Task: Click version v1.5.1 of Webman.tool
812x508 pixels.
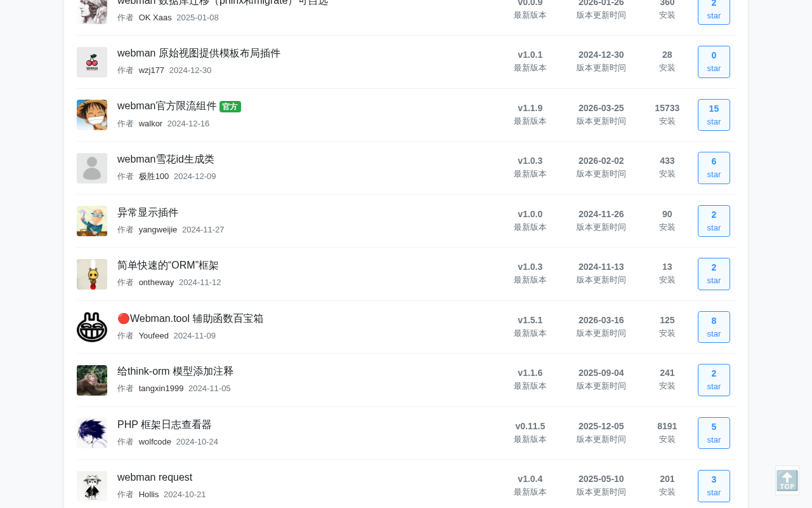Action: tap(530, 320)
